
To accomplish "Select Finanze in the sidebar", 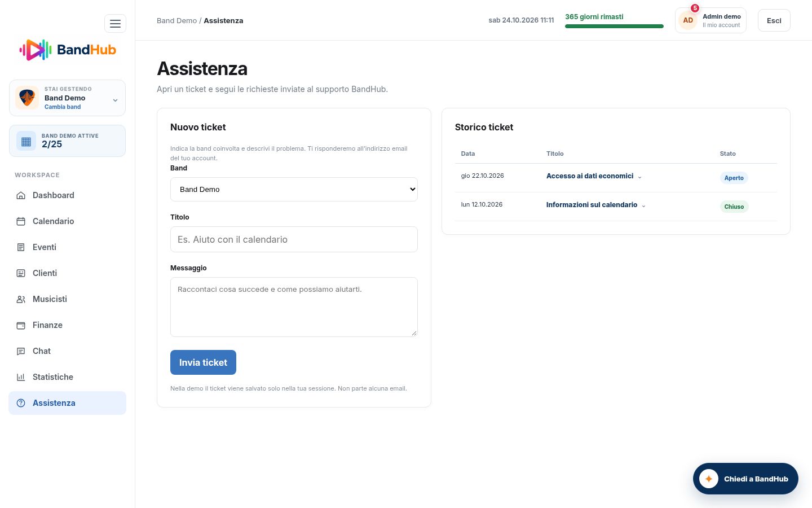I will point(67,325).
